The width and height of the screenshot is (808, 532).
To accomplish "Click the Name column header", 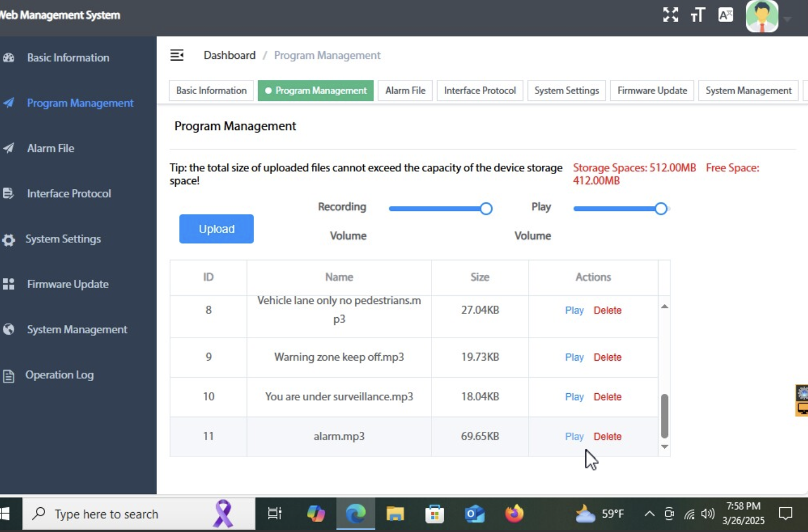I will (x=339, y=277).
